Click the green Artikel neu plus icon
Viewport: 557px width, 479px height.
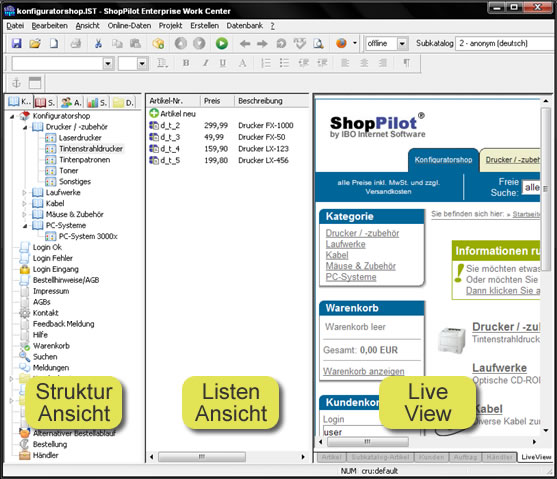coord(154,113)
